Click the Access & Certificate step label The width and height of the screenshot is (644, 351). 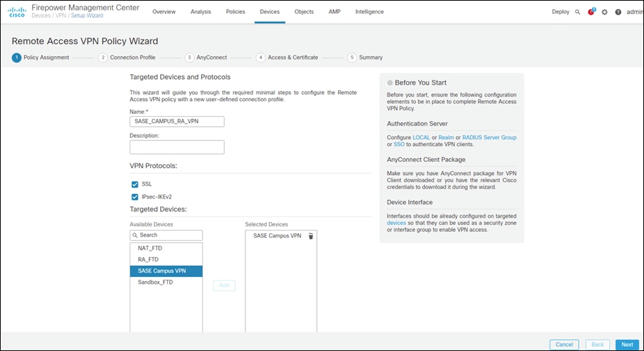[x=293, y=58]
